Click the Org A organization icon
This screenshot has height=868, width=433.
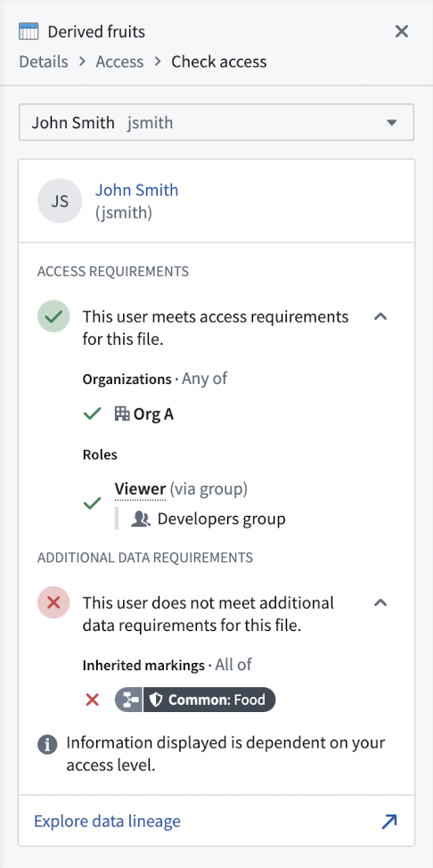pos(121,414)
